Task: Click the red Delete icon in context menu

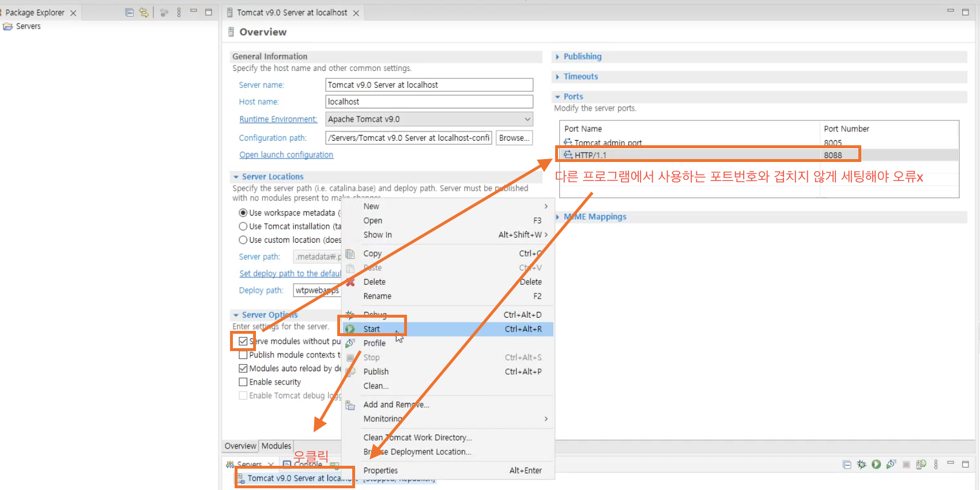Action: [x=350, y=282]
